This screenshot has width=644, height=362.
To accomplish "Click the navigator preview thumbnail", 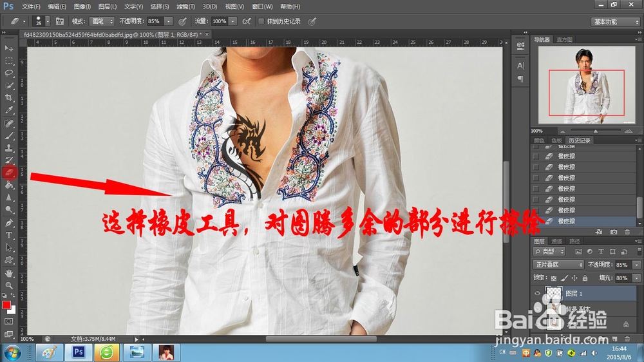I will click(587, 84).
